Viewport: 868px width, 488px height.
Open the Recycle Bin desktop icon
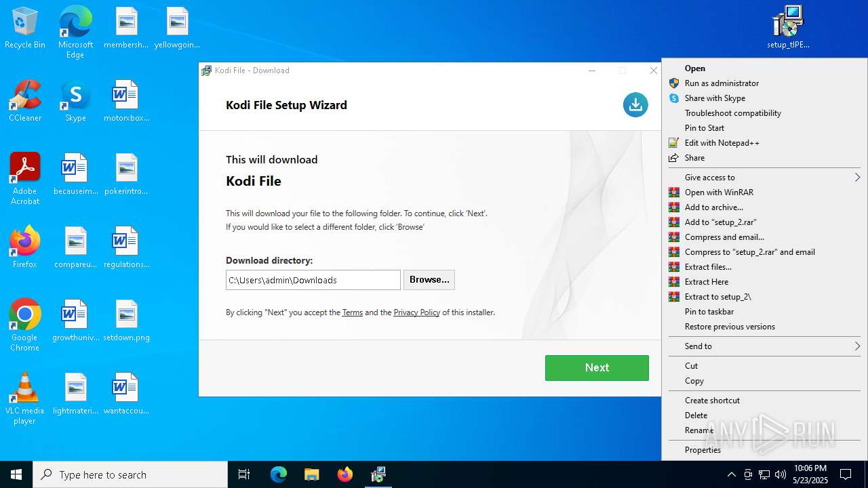click(x=24, y=28)
